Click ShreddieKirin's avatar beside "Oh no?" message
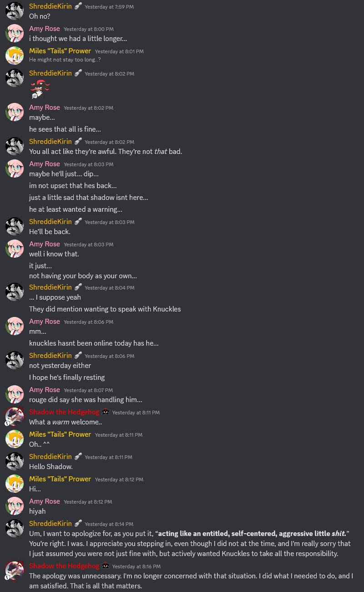 15,11
